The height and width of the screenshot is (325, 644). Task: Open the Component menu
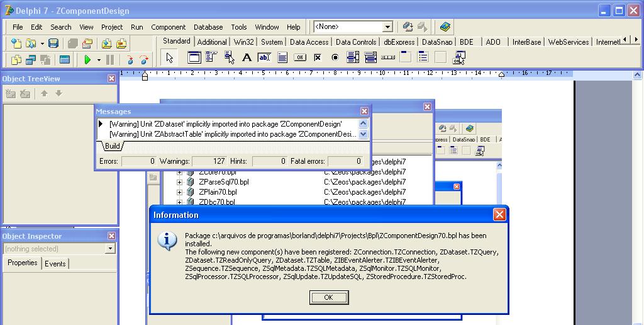(x=168, y=27)
